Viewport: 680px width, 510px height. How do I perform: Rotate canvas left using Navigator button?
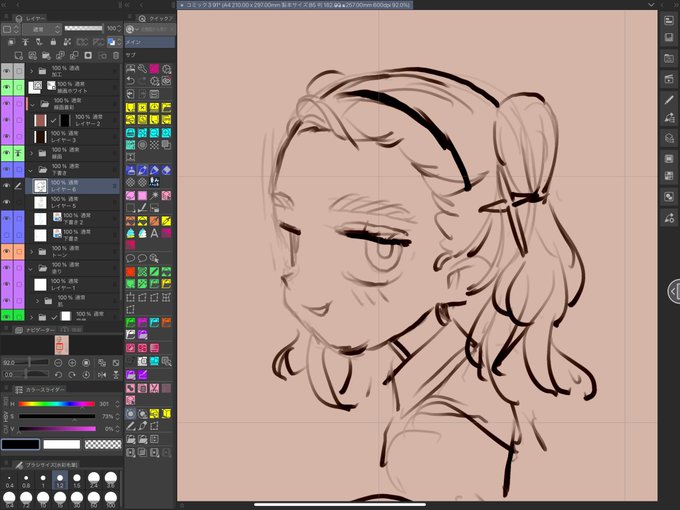(x=58, y=375)
